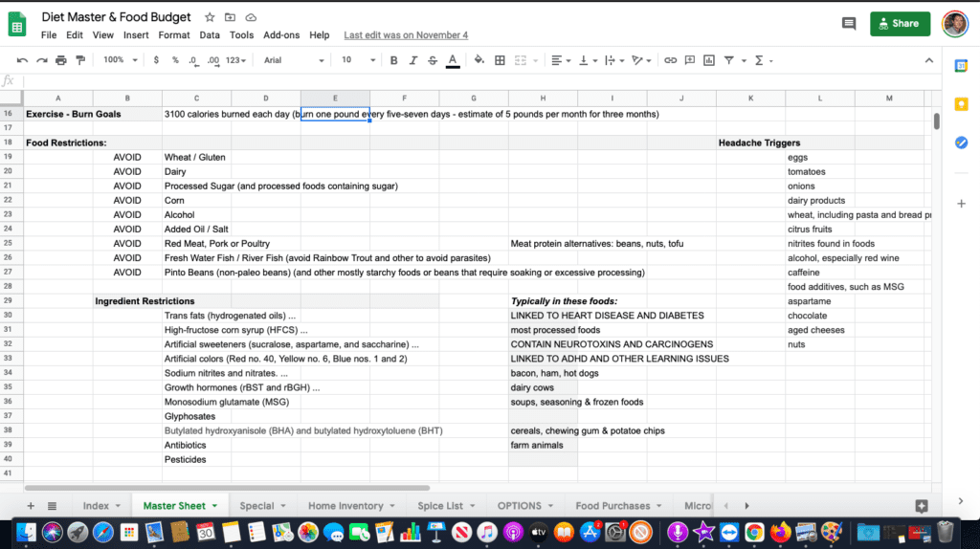Click the Undo arrow in the toolbar
The width and height of the screenshot is (980, 549).
tap(23, 60)
